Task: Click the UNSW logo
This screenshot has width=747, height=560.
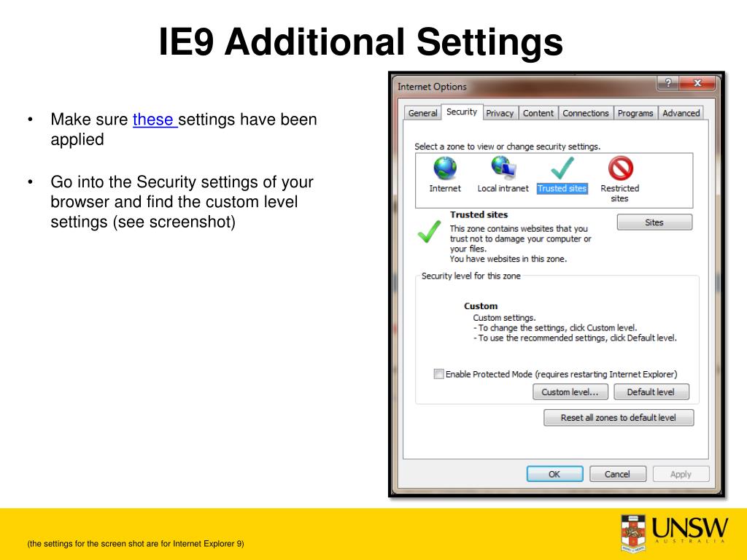Action: point(673,533)
